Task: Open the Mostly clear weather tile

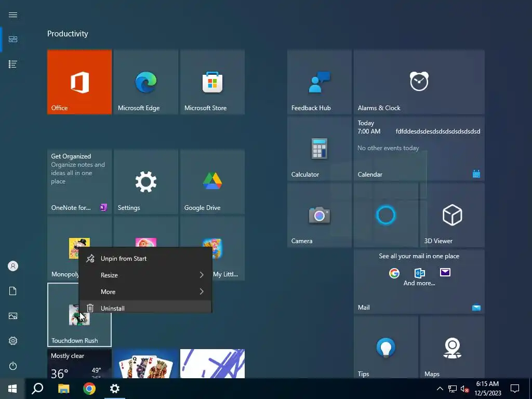Action: coord(79,364)
